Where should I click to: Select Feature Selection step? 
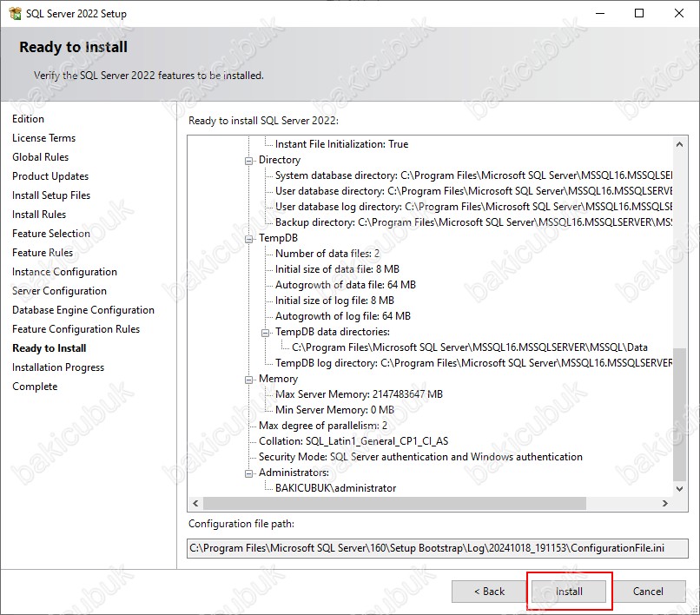[x=51, y=234]
